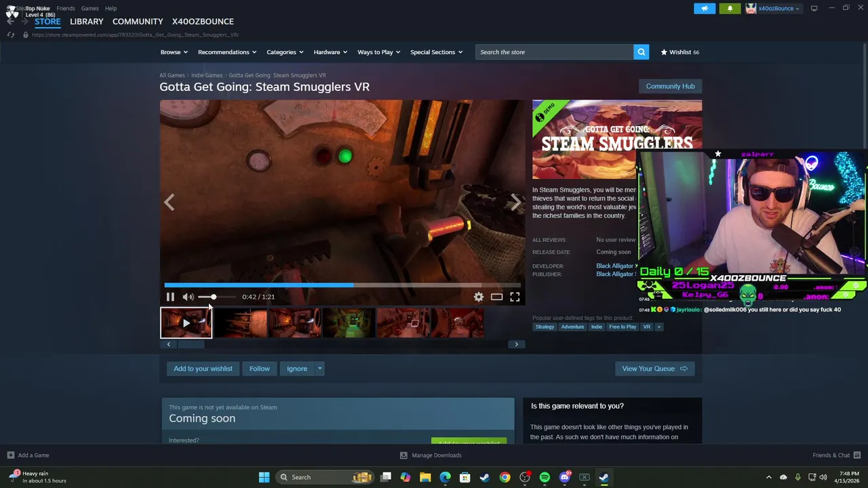Click the Add a Game plus icon
Screen dimensions: 868x488
coord(10,455)
